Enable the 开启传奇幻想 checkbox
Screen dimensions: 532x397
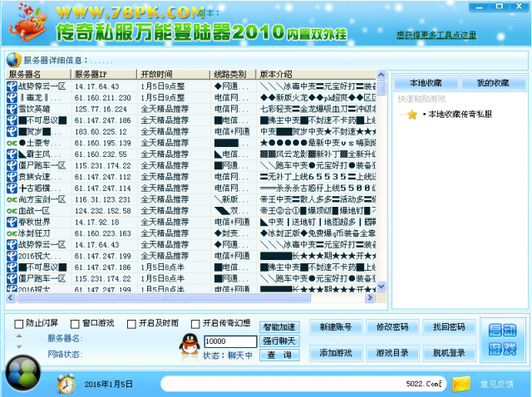click(x=195, y=324)
